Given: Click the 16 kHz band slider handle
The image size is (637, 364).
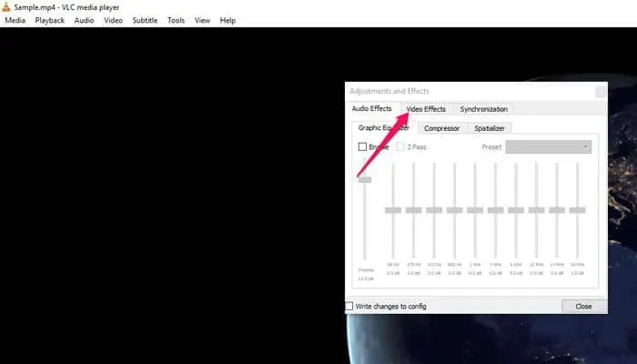Looking at the screenshot, I should [x=578, y=210].
